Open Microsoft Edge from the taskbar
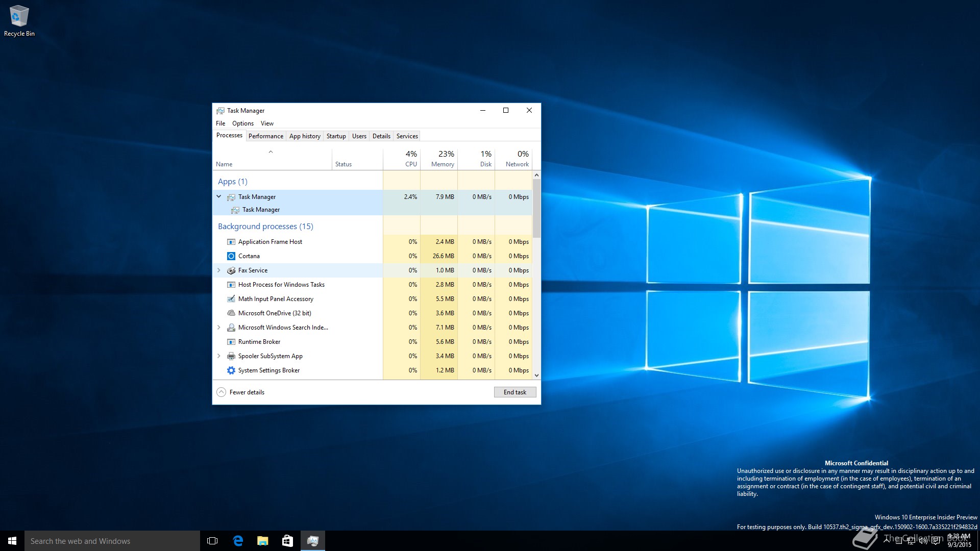980x551 pixels. tap(238, 541)
